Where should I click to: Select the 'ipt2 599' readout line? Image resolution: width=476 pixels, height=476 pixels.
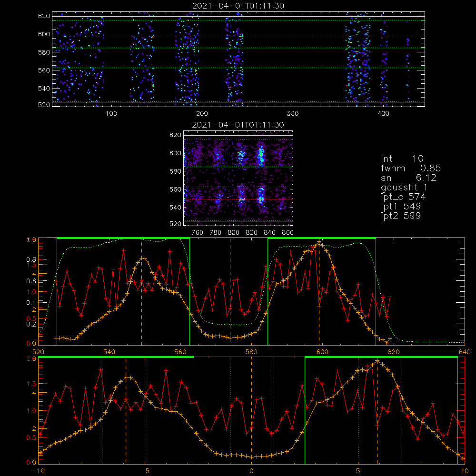tap(401, 216)
